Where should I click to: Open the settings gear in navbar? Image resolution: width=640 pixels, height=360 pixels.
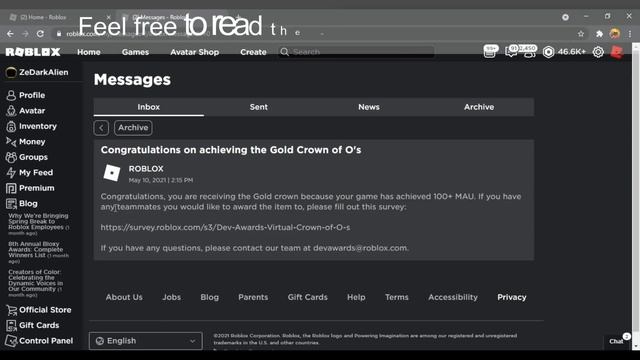(x=598, y=52)
